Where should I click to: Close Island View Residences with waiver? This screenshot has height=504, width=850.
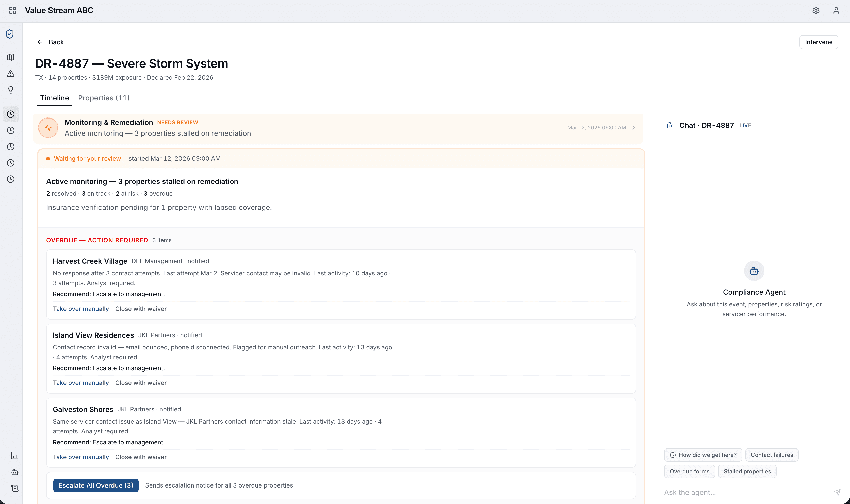[x=141, y=383]
